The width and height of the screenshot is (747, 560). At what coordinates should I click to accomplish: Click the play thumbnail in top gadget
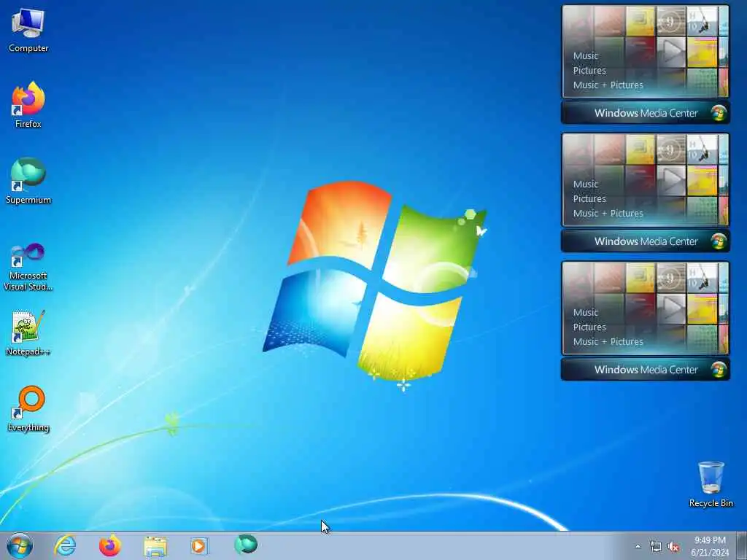coord(671,52)
